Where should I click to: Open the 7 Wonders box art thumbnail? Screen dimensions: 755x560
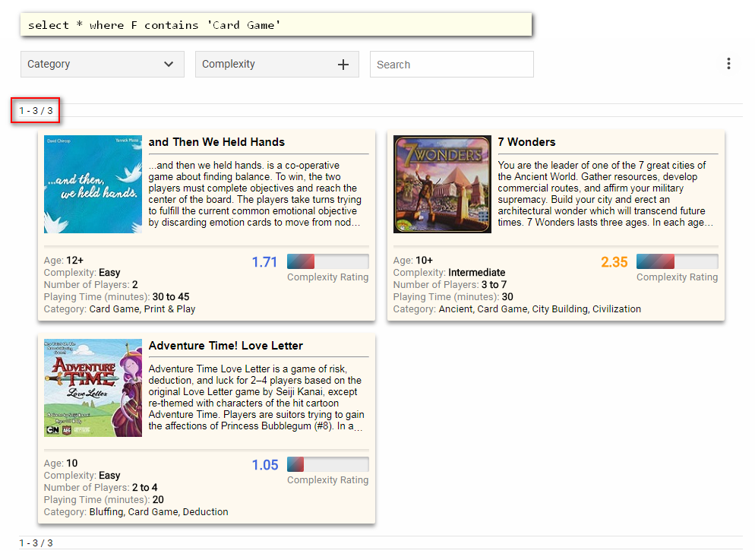[442, 184]
